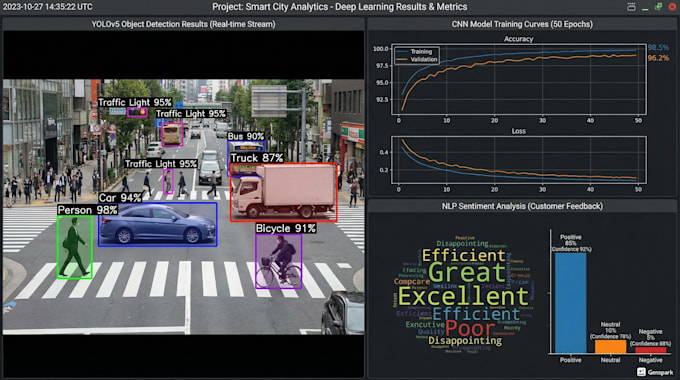Click the red Negative sentiment bar
This screenshot has width=680, height=380.
coord(650,350)
